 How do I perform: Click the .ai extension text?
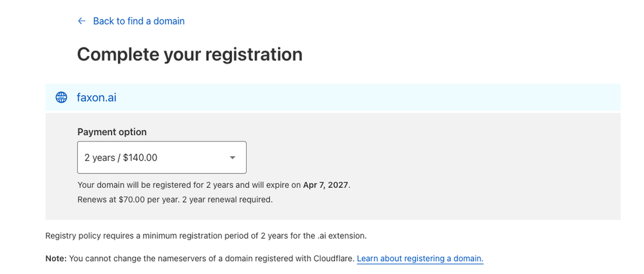(336, 236)
